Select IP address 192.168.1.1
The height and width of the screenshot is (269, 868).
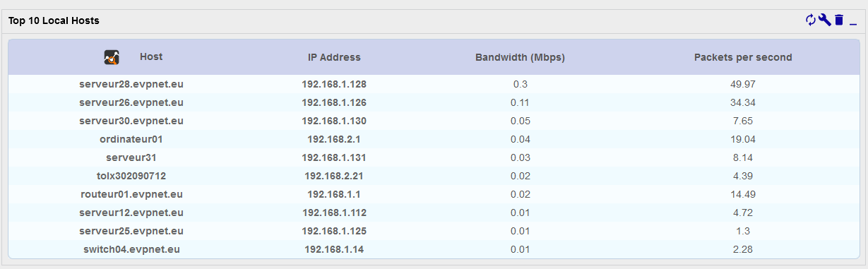334,194
